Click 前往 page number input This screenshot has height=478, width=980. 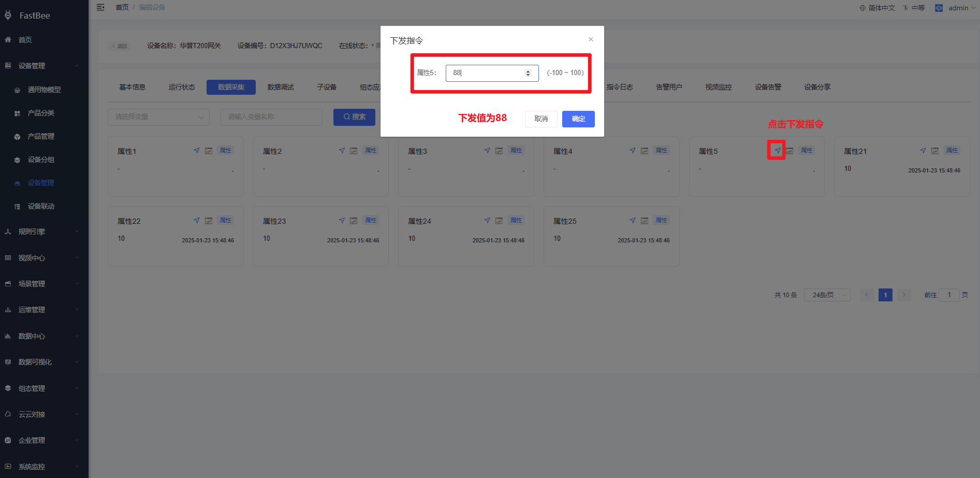tap(949, 295)
